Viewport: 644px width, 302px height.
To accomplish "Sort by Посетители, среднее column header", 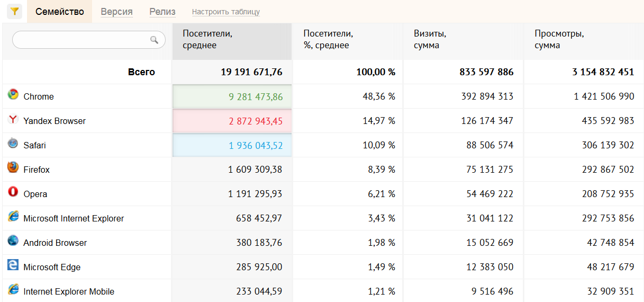I will 207,40.
